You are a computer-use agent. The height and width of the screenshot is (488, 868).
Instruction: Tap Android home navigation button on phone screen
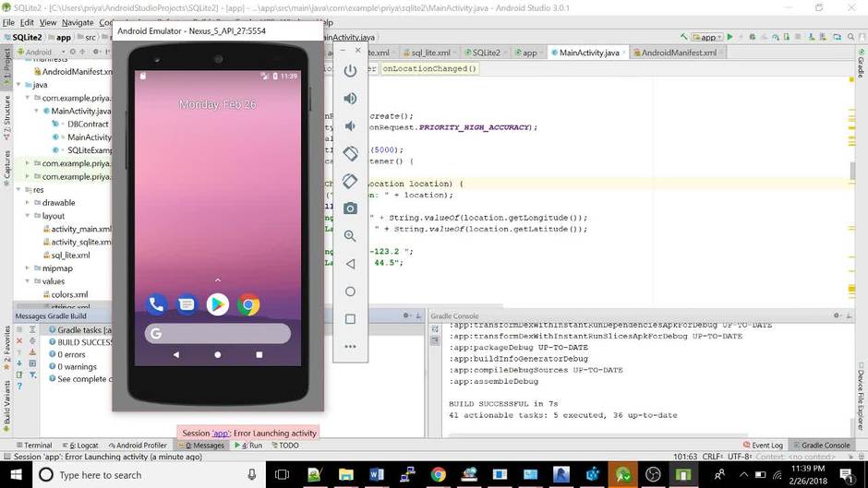pos(218,354)
